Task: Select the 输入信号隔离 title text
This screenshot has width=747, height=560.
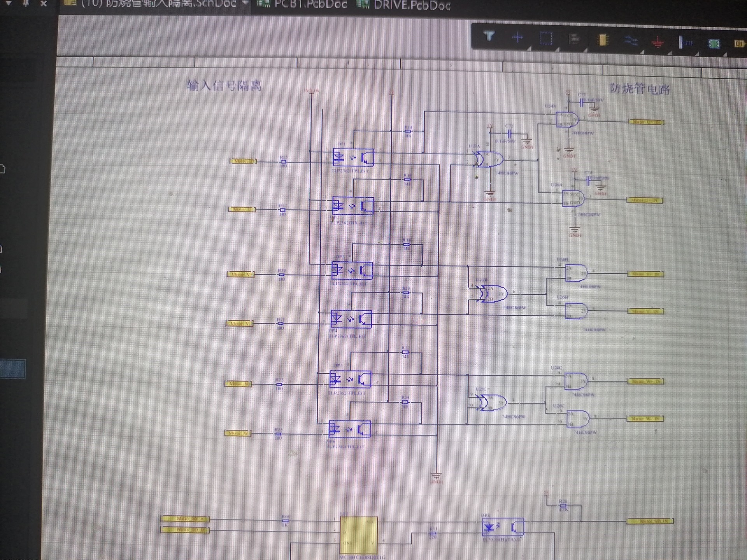Action: pyautogui.click(x=224, y=85)
